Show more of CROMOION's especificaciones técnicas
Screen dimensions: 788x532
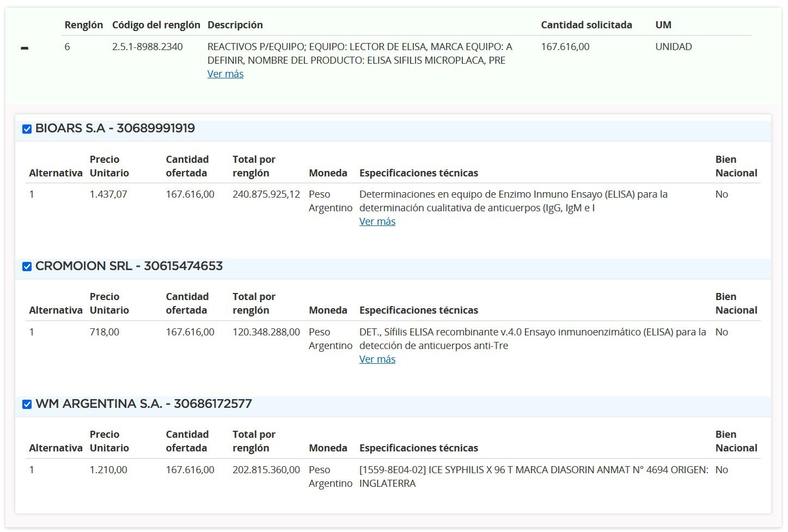(377, 359)
